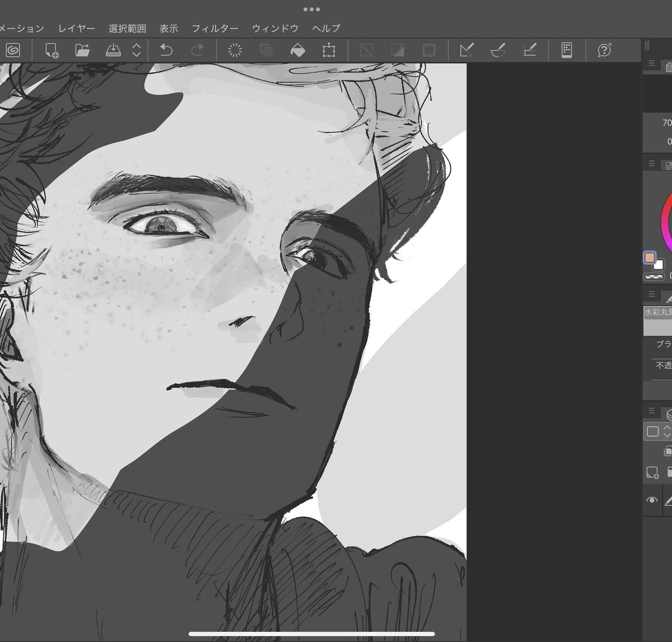Open layer blending mode selector arrows

(666, 431)
